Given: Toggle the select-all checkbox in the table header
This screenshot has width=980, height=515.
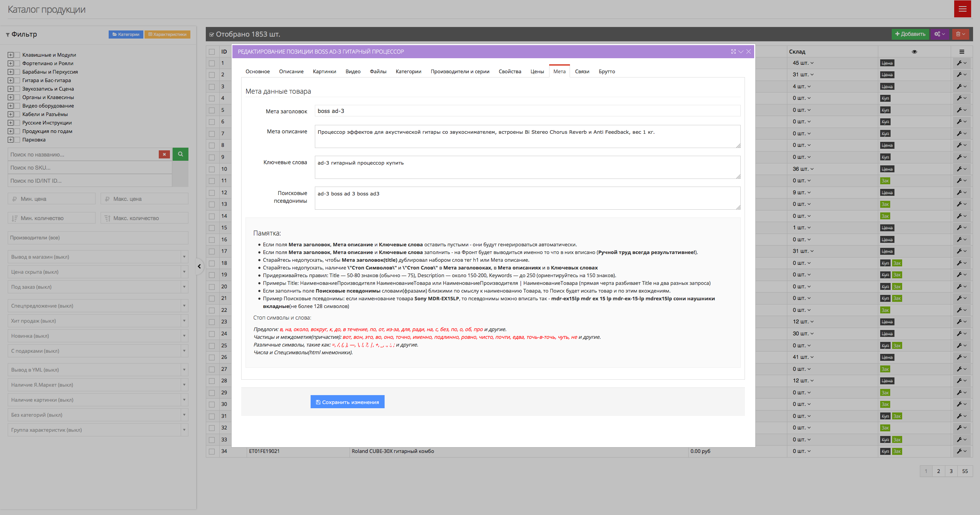Looking at the screenshot, I should [212, 52].
